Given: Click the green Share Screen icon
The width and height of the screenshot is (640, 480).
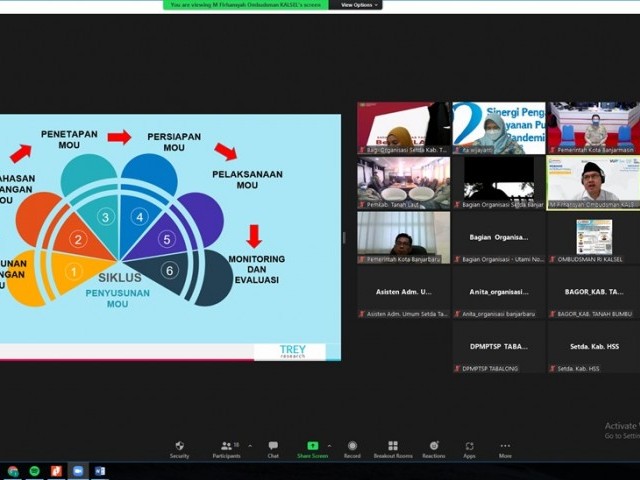Looking at the screenshot, I should pyautogui.click(x=312, y=446).
